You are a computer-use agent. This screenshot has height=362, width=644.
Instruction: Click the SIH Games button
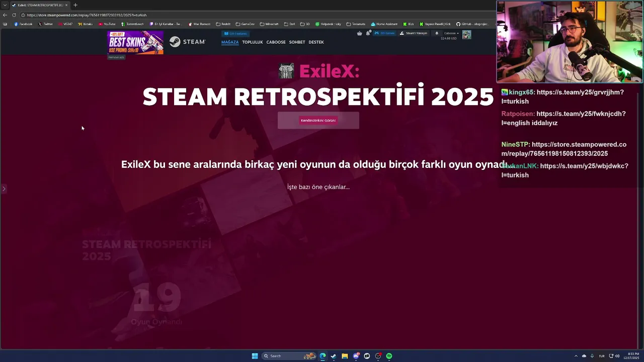384,33
